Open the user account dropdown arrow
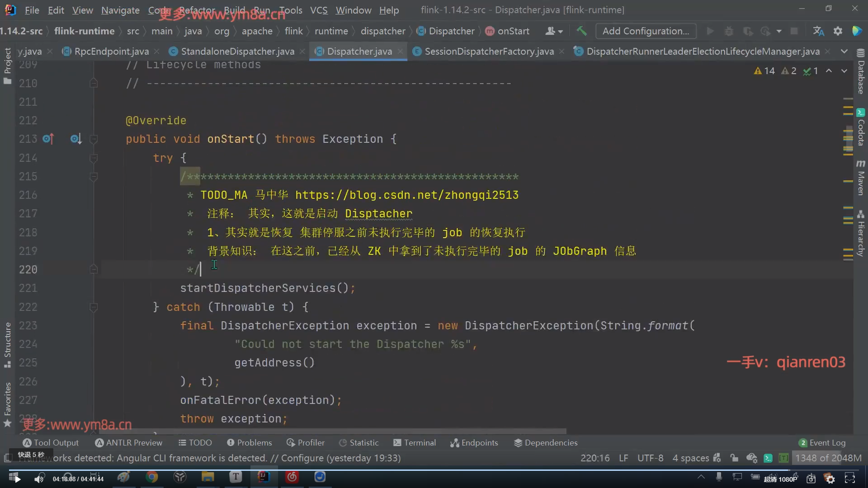868x488 pixels. pos(560,32)
